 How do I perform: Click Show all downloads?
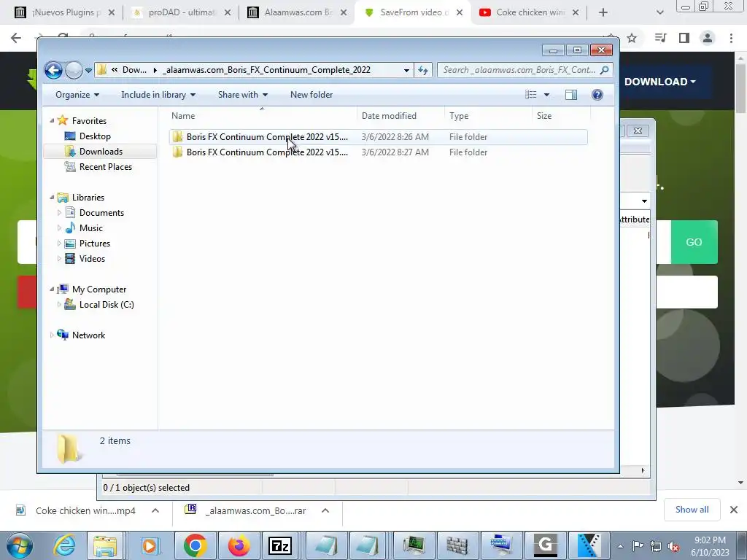coord(692,510)
